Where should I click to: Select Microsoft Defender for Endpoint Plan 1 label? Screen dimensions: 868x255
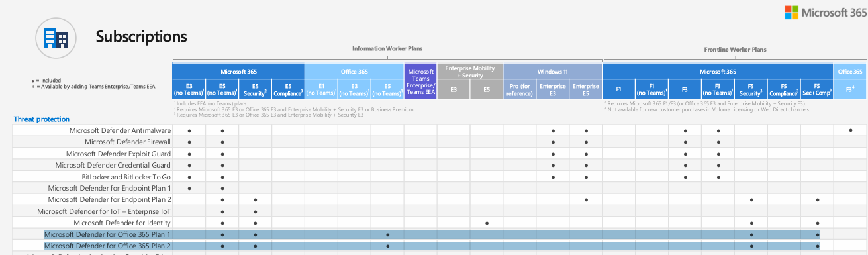click(109, 188)
